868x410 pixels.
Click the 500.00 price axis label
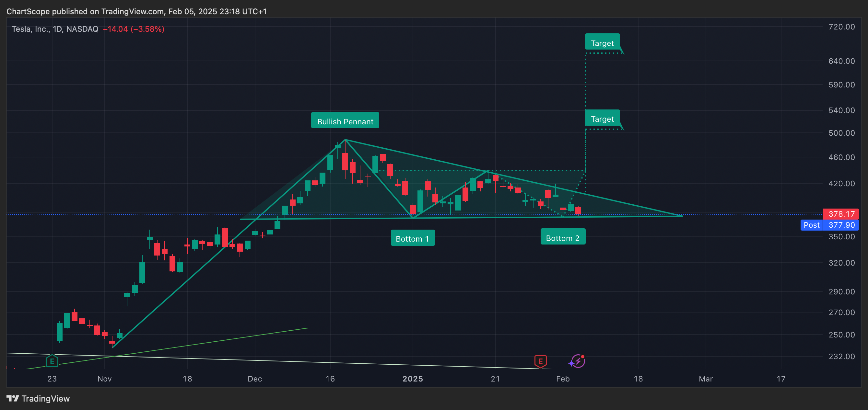[841, 133]
